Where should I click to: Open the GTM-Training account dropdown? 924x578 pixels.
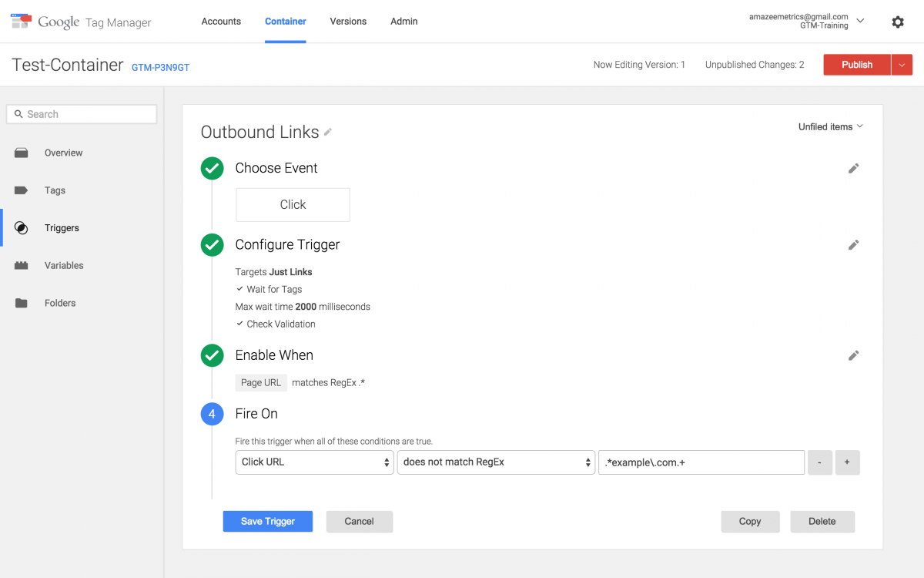tap(861, 22)
